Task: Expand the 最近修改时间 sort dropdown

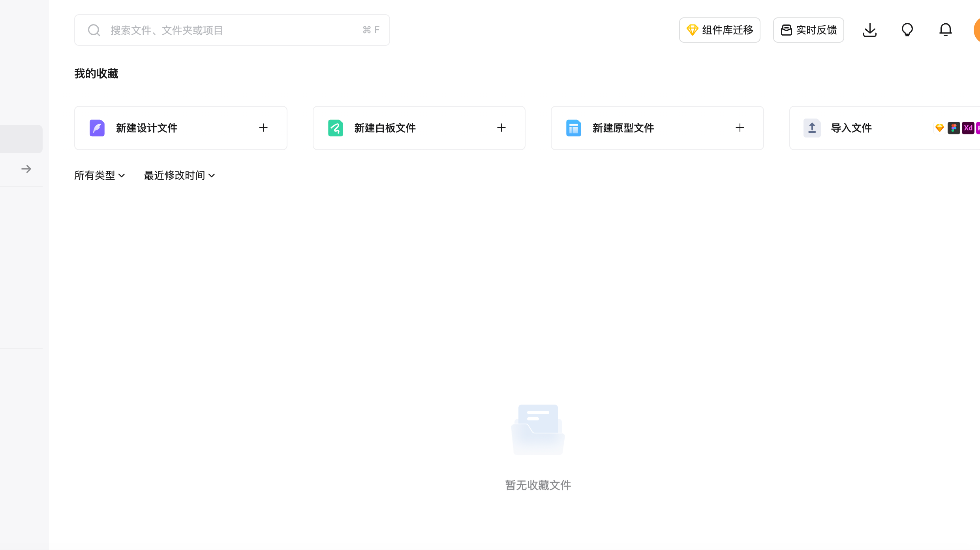Action: (180, 175)
